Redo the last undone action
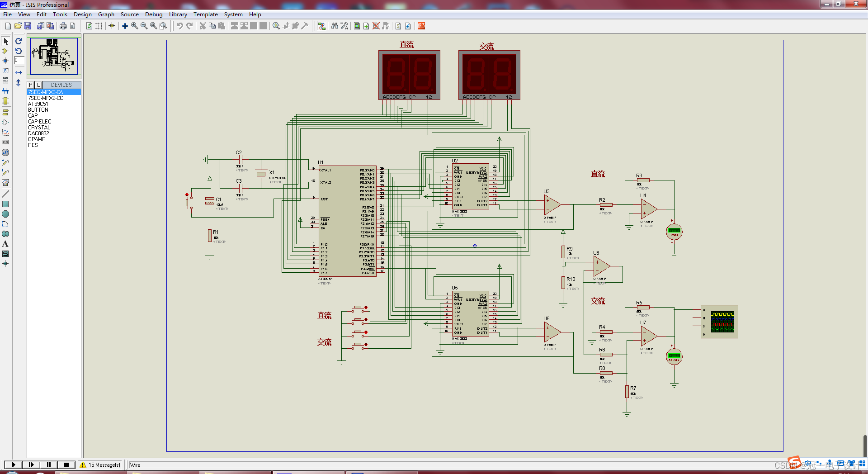Screen dimensions: 868x474 [x=189, y=26]
